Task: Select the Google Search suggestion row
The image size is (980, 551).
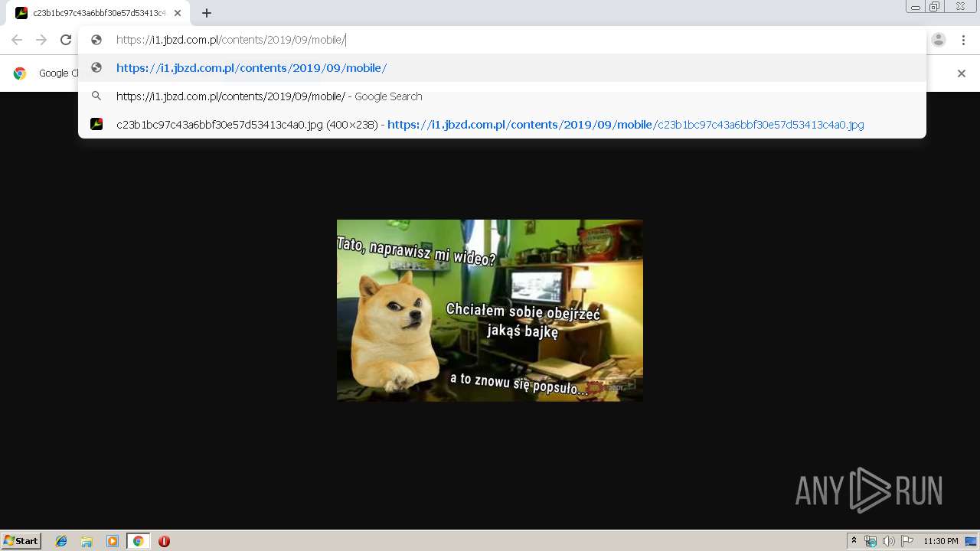Action: (x=502, y=96)
